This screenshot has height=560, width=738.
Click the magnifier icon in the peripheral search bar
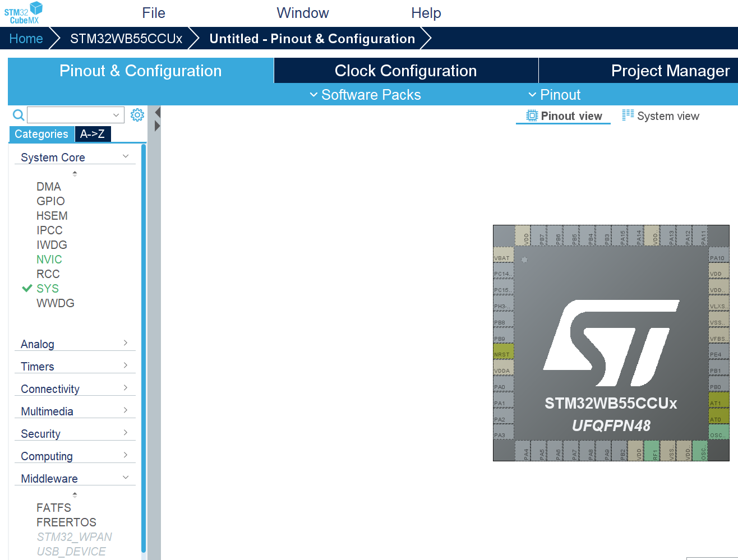(x=18, y=114)
